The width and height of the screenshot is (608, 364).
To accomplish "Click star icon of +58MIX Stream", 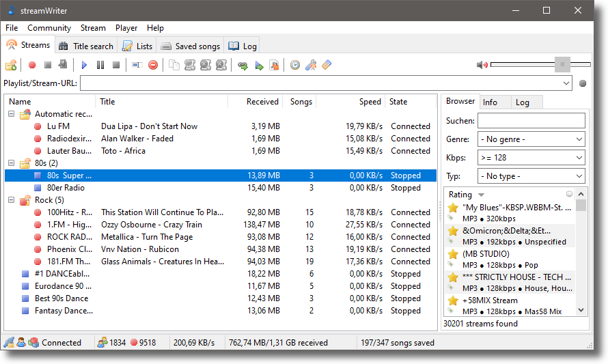I will coord(452,300).
